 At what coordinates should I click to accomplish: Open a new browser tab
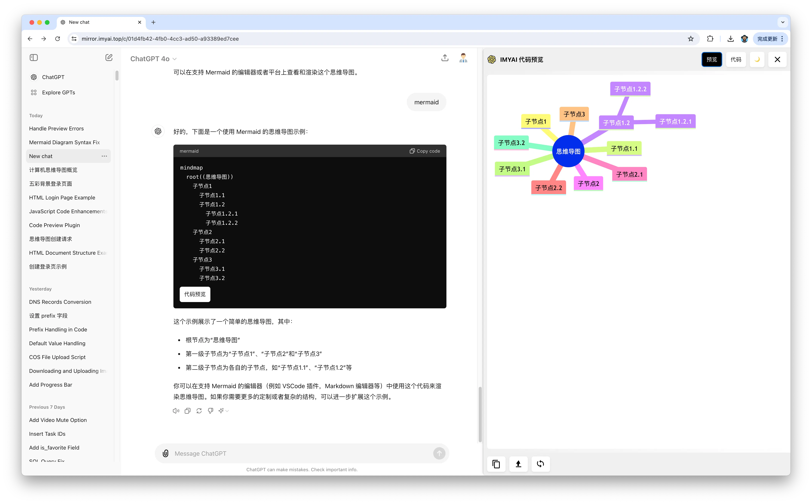point(153,22)
